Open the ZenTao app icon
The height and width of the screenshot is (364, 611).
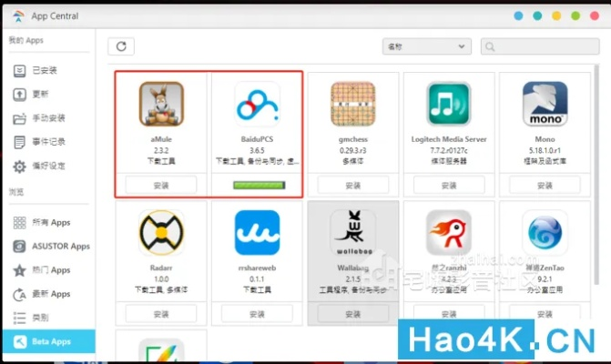[x=545, y=233]
